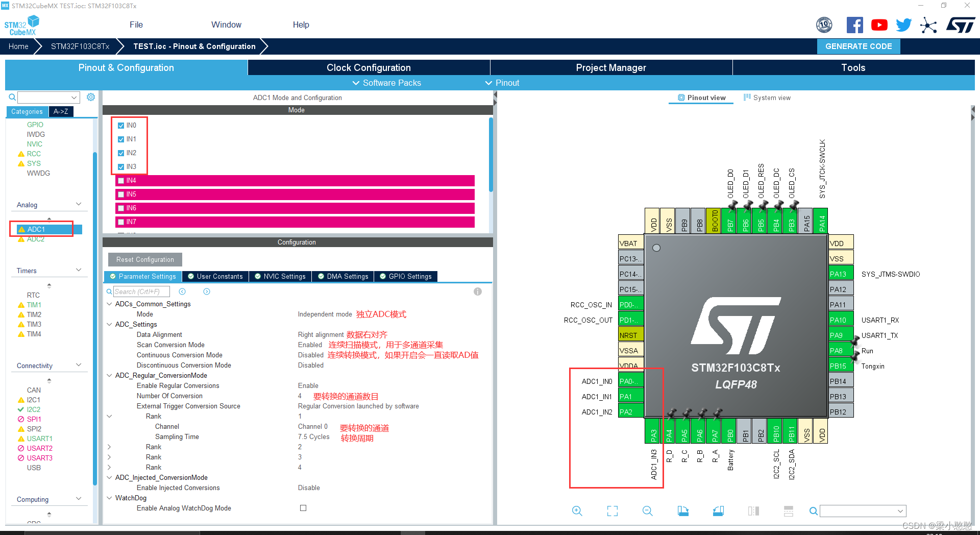
Task: Open the File menu
Action: coord(136,25)
